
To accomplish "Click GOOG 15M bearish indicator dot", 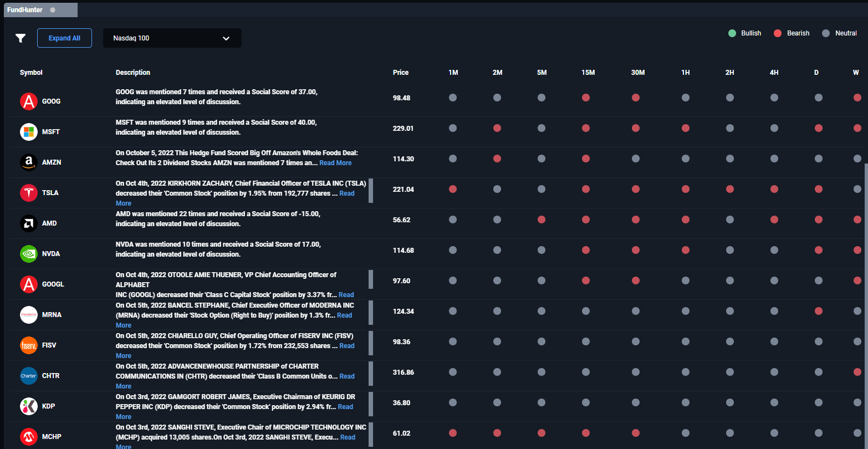I will (586, 98).
